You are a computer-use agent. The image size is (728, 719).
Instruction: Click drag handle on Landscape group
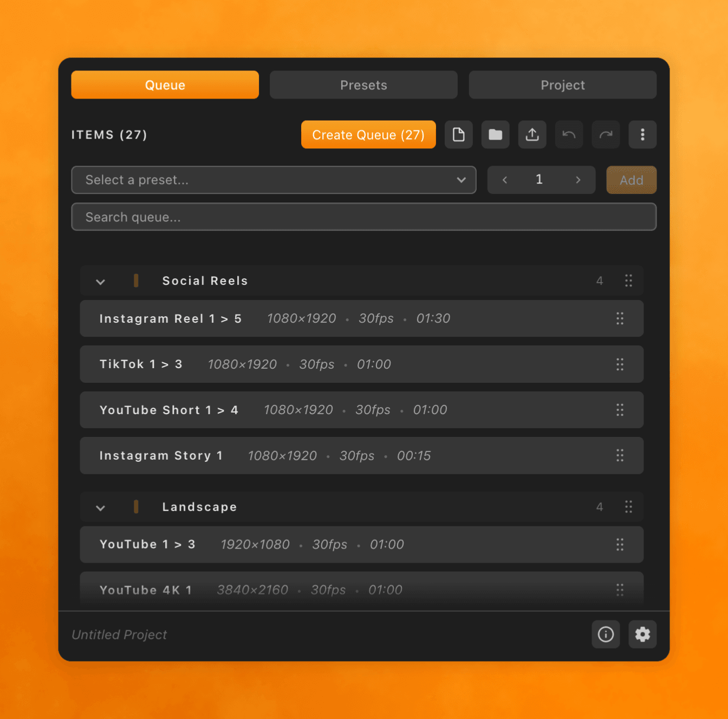628,507
